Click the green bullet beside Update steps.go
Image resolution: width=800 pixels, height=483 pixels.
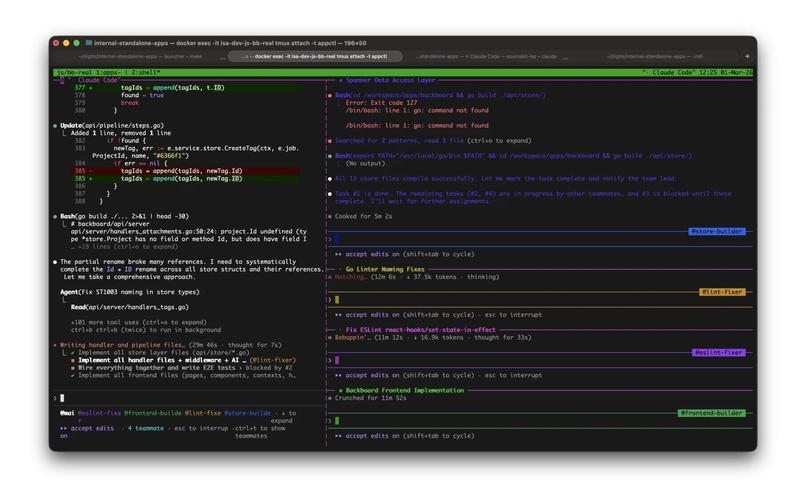[55, 126]
